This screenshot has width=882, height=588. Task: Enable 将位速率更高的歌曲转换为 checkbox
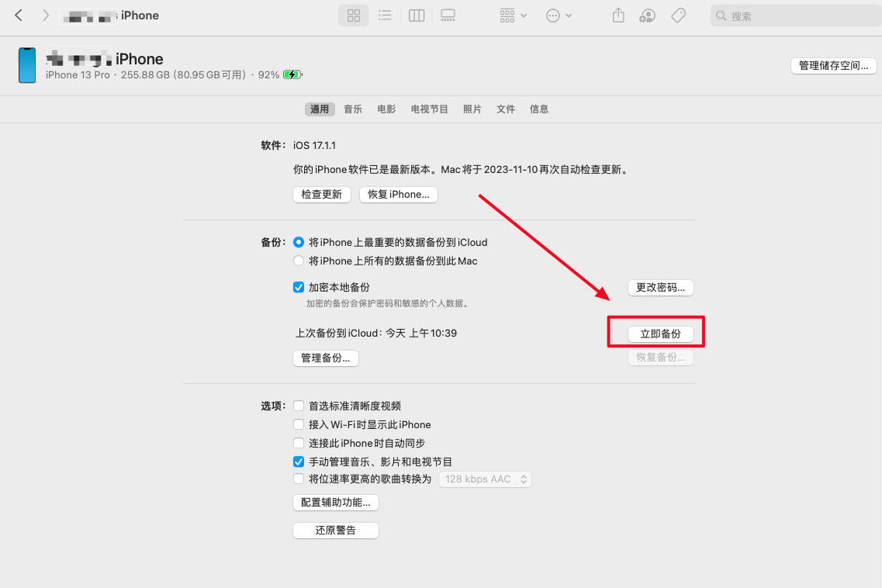coord(299,479)
